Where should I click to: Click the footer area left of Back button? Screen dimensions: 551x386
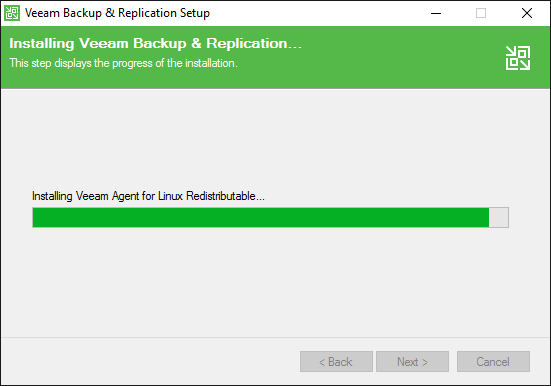pyautogui.click(x=151, y=361)
